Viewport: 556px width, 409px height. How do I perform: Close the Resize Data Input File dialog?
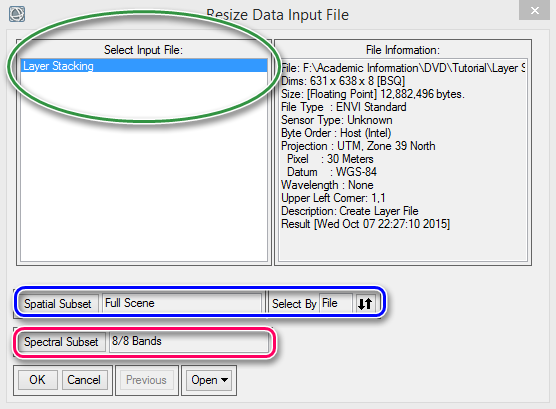[534, 10]
